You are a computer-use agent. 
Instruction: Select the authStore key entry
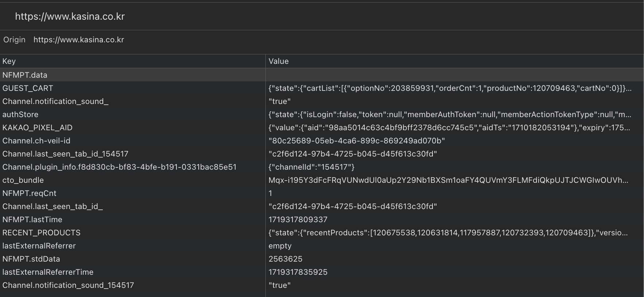(x=20, y=115)
